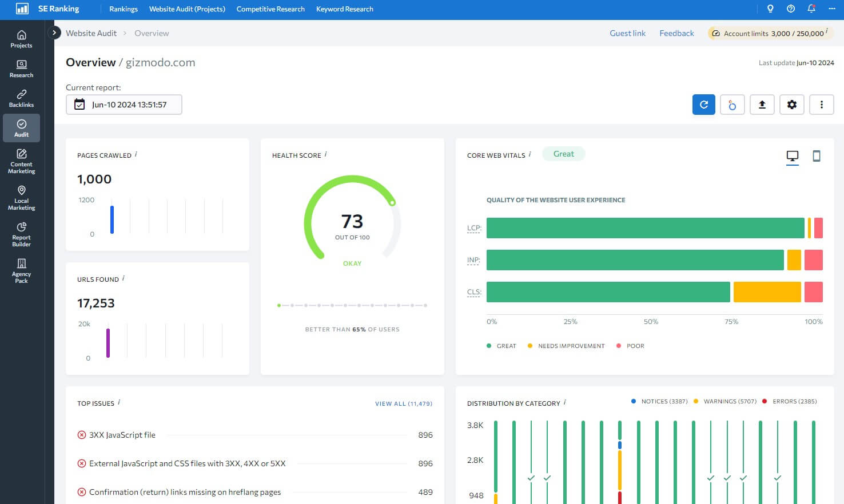Click the Feedback link
Viewport: 844px width, 504px height.
point(676,33)
